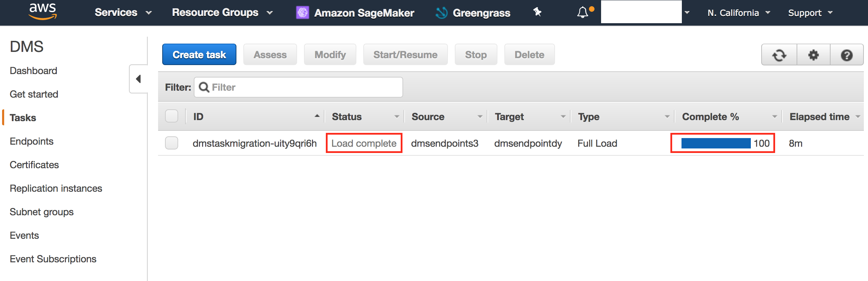Open the Greengrass shortcut icon
The image size is (868, 281).
pos(442,13)
